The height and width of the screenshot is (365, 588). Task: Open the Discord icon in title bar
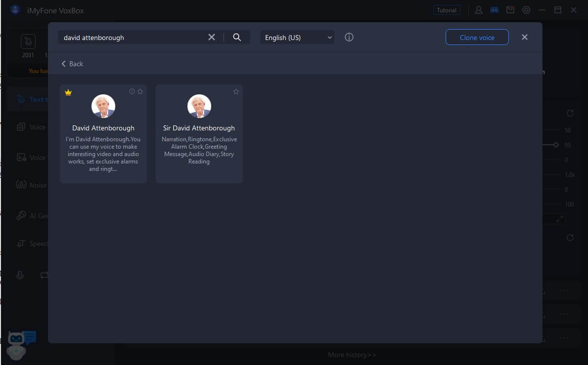coord(494,10)
